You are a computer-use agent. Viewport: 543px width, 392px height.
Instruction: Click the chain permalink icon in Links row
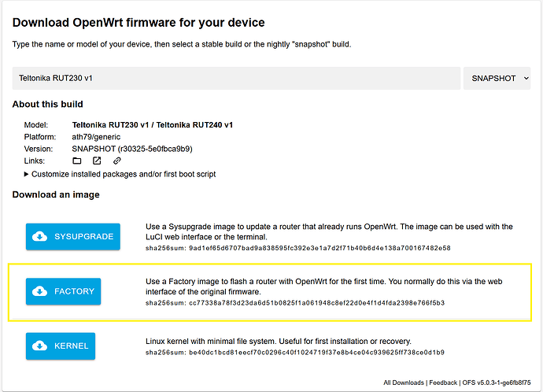click(116, 161)
